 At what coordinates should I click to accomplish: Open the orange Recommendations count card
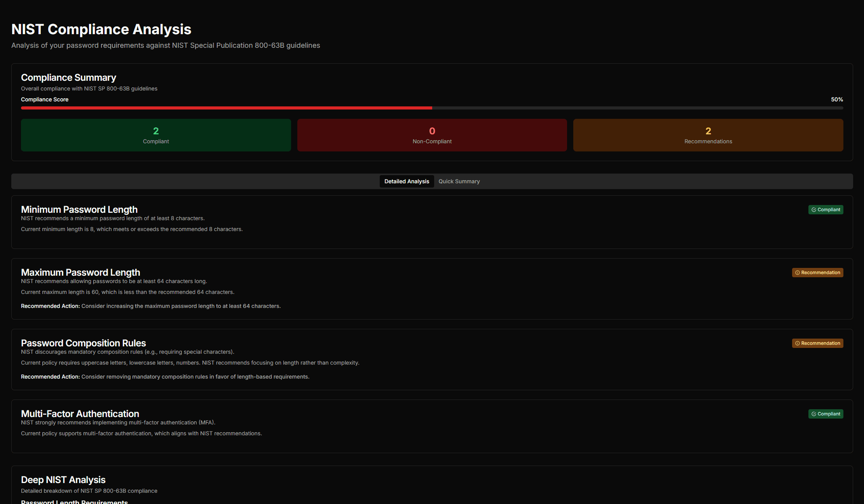pos(708,135)
